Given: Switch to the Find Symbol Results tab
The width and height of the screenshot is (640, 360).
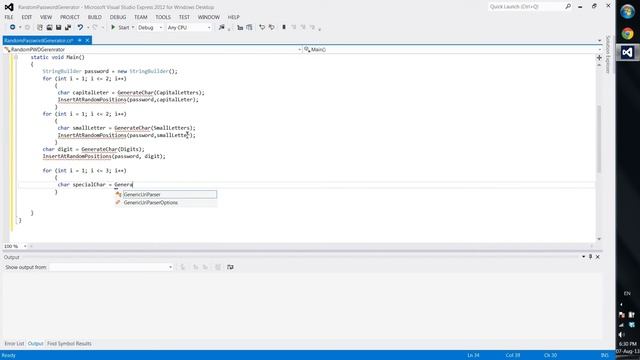Looking at the screenshot, I should (x=69, y=344).
